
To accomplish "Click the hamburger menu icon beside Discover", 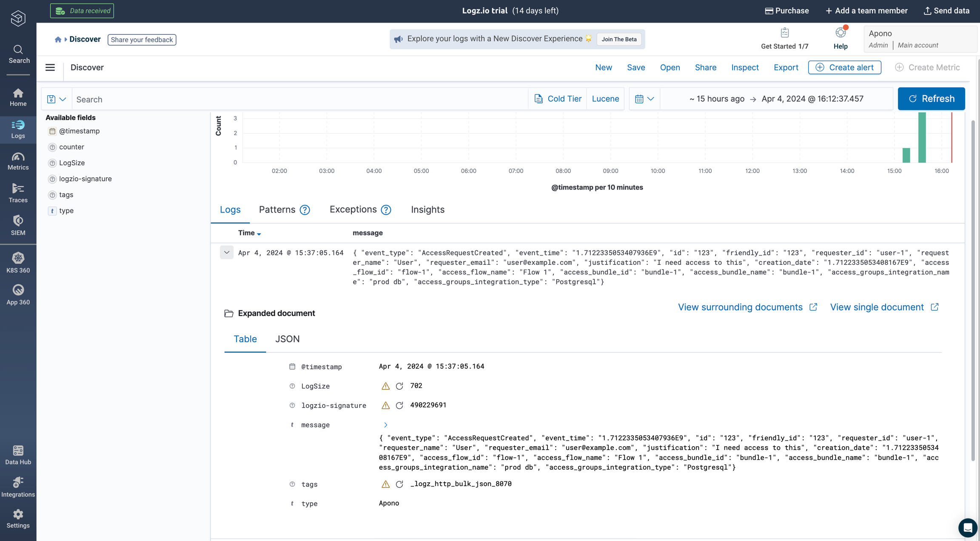I will pos(50,68).
